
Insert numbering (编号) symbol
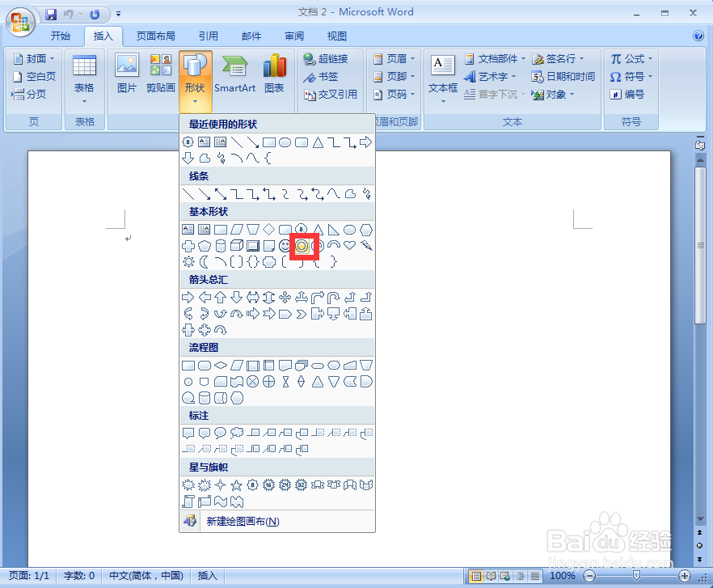pyautogui.click(x=627, y=94)
